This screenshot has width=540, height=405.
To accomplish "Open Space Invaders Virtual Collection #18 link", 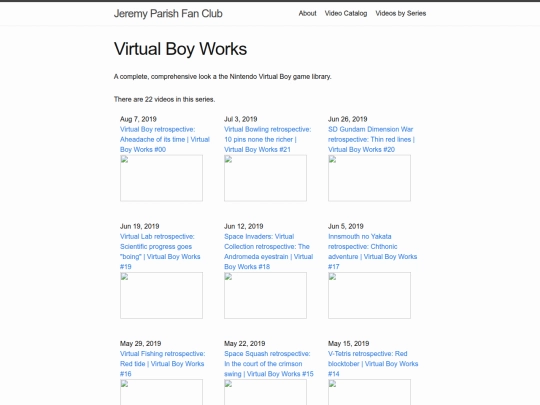I will 269,251.
